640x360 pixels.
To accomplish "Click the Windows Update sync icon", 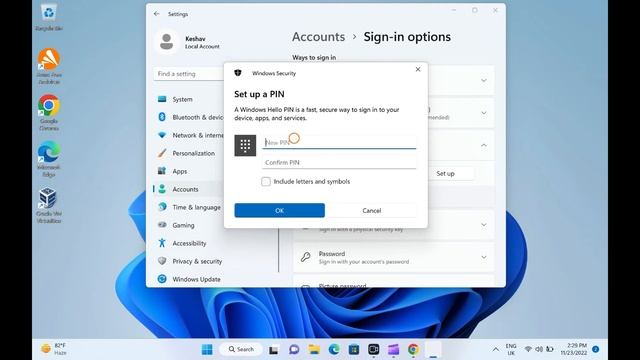I will pos(162,279).
